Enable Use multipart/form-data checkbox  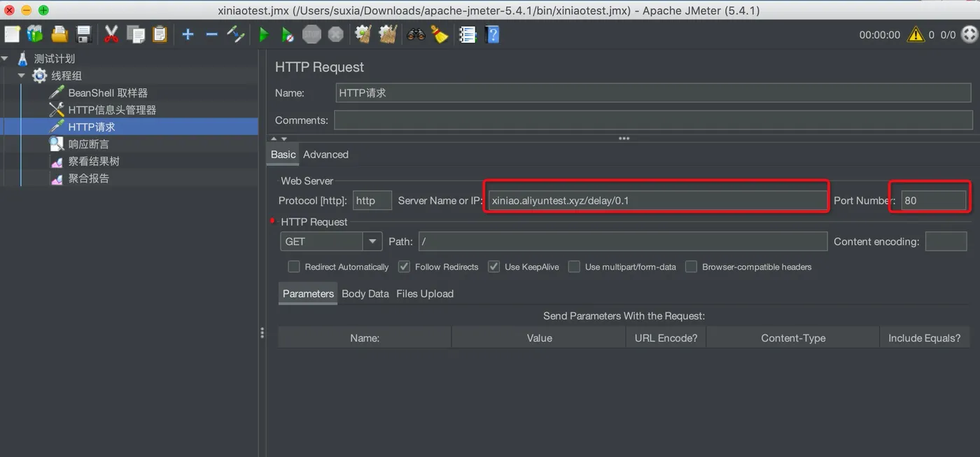[x=574, y=267]
